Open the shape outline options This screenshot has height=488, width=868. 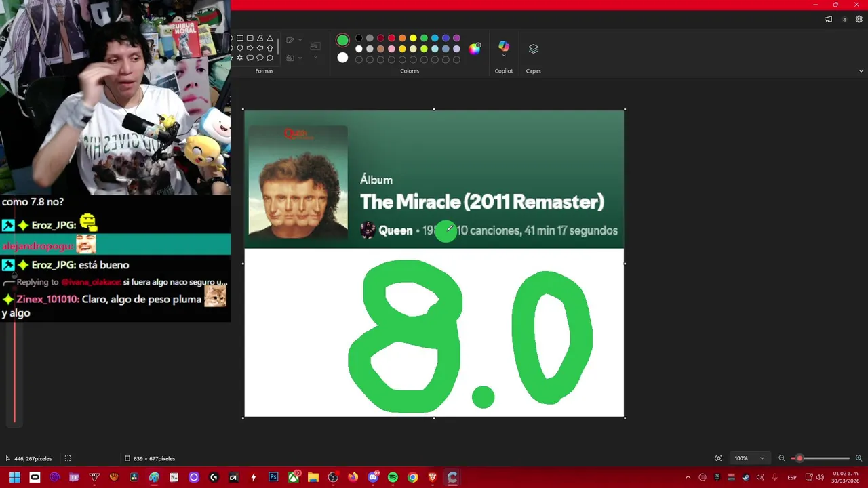tap(294, 40)
